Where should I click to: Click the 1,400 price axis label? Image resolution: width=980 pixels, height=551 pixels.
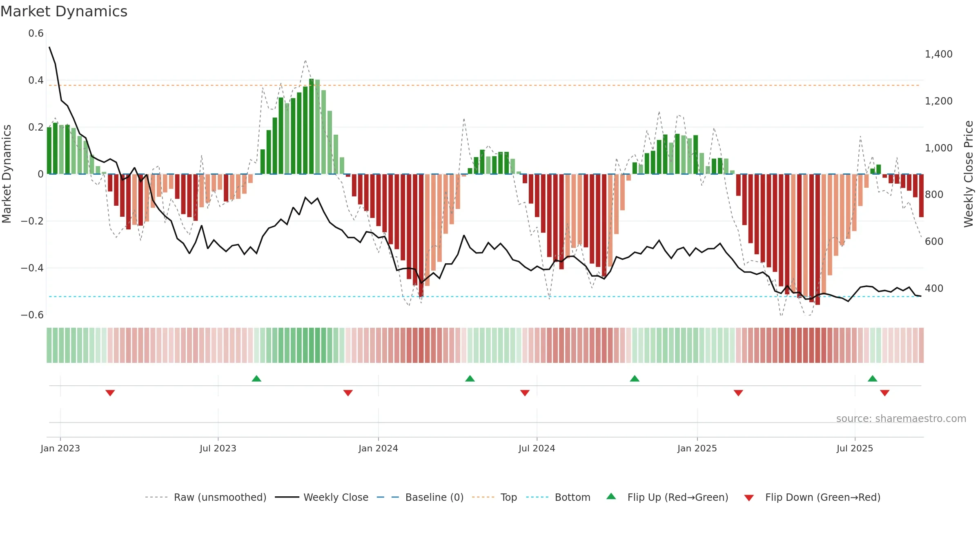tap(939, 54)
